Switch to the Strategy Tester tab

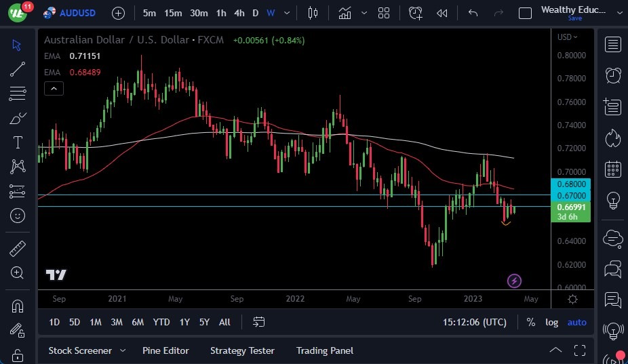pyautogui.click(x=242, y=350)
